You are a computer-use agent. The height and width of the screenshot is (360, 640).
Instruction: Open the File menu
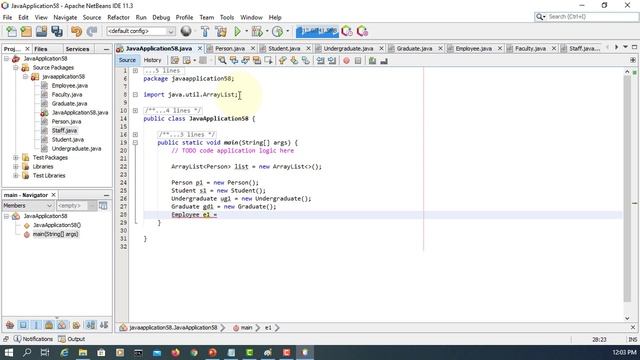(x=7, y=18)
